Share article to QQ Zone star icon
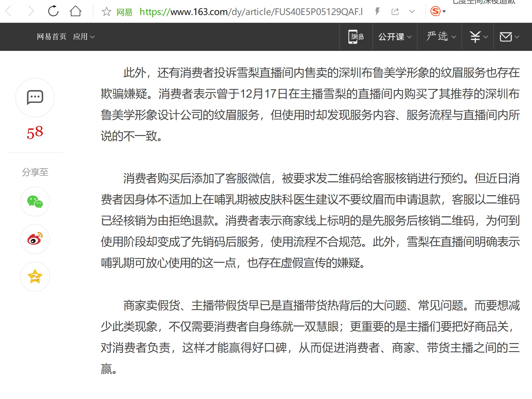This screenshot has height=399, width=532. (35, 277)
